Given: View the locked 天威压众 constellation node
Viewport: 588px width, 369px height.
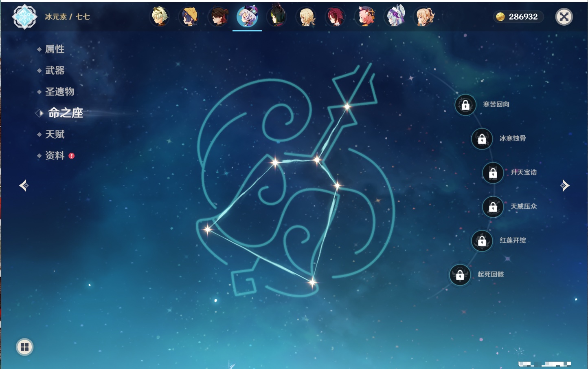Looking at the screenshot, I should [x=493, y=207].
